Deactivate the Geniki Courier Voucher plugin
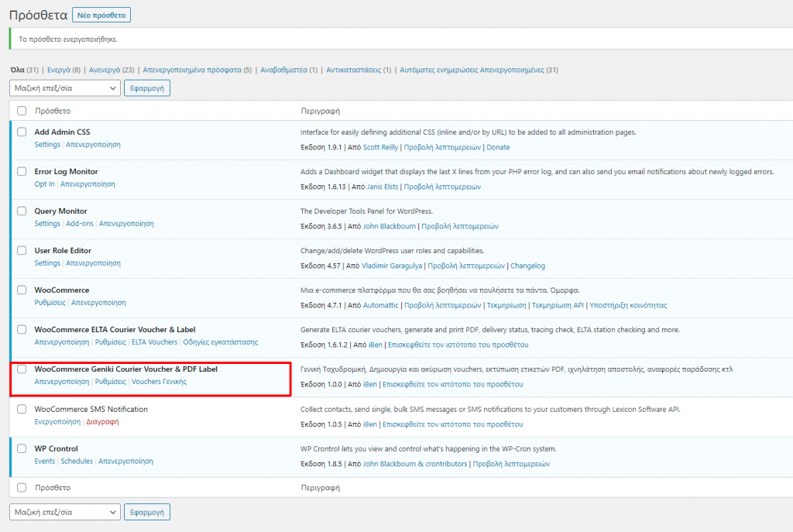793x532 pixels. pos(62,381)
